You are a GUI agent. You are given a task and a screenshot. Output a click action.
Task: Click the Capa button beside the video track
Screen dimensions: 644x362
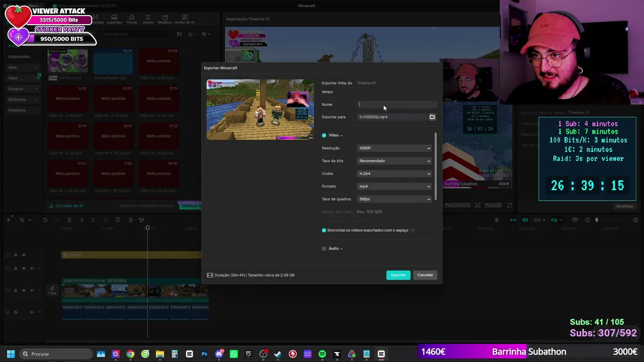pyautogui.click(x=52, y=291)
